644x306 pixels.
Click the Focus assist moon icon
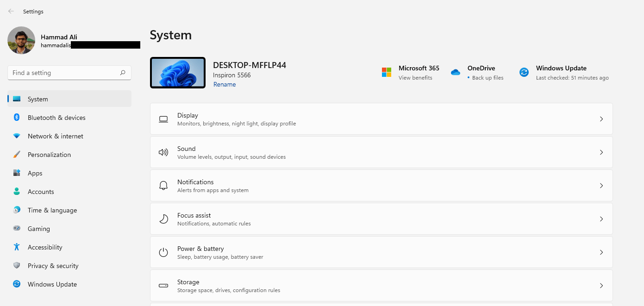pyautogui.click(x=163, y=219)
